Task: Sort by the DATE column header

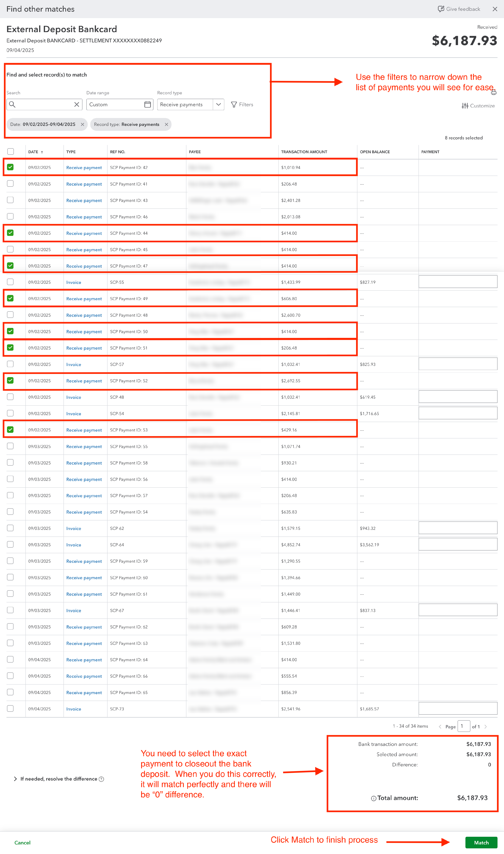Action: click(x=33, y=152)
